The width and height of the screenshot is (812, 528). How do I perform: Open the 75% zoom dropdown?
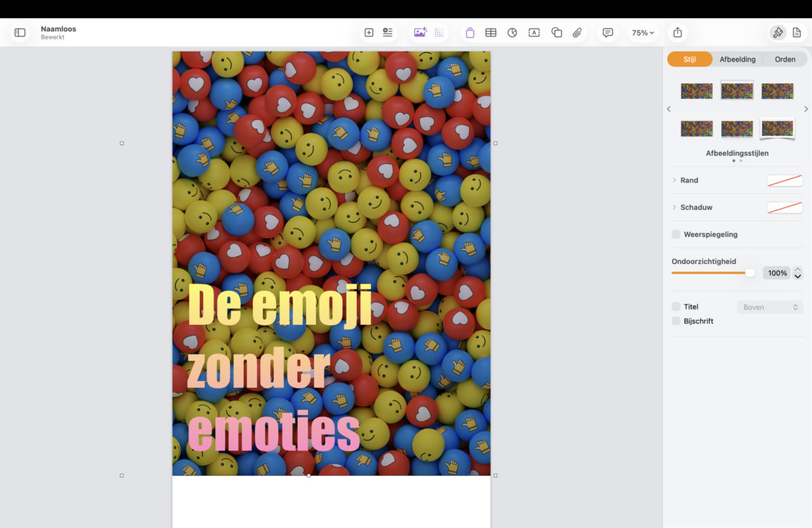[x=643, y=32]
